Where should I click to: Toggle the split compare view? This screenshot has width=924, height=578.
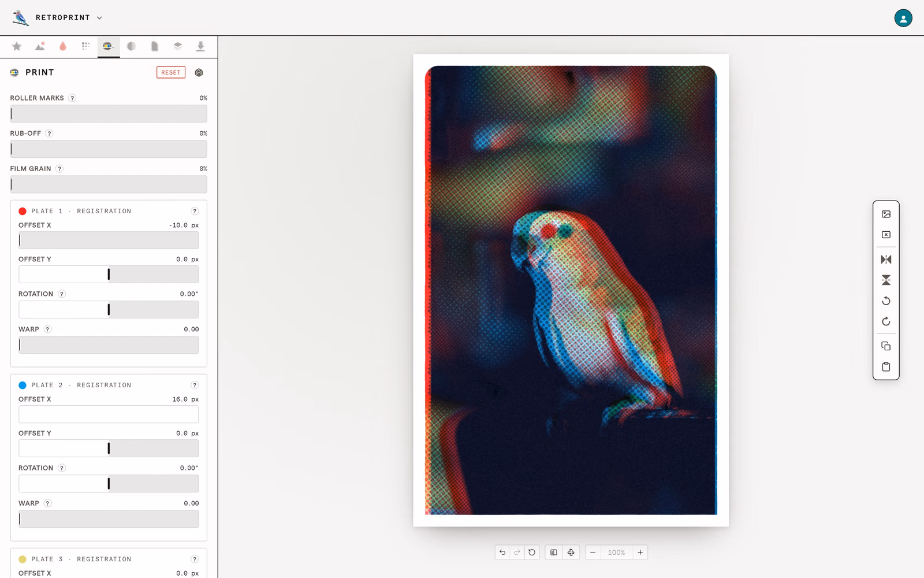554,553
